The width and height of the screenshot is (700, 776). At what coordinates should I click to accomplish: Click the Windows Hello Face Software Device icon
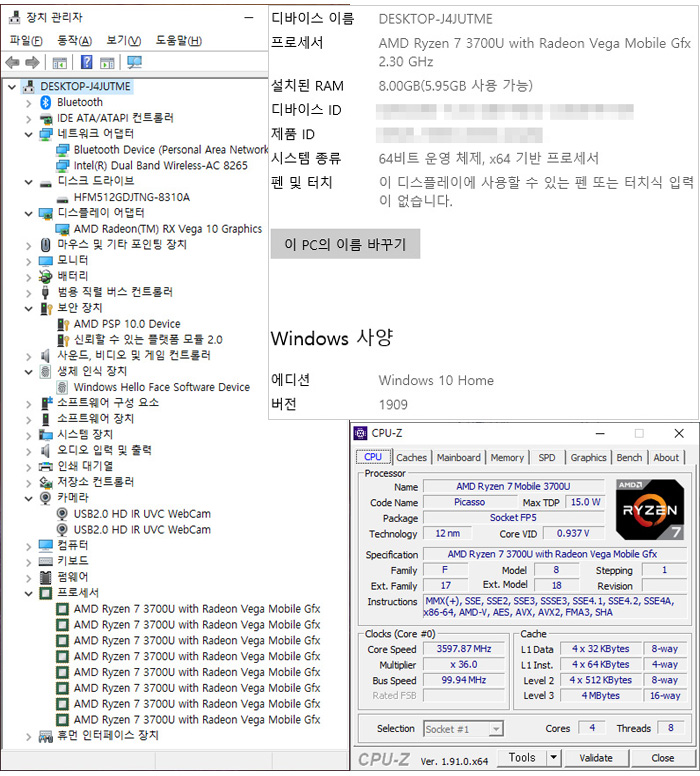point(62,387)
